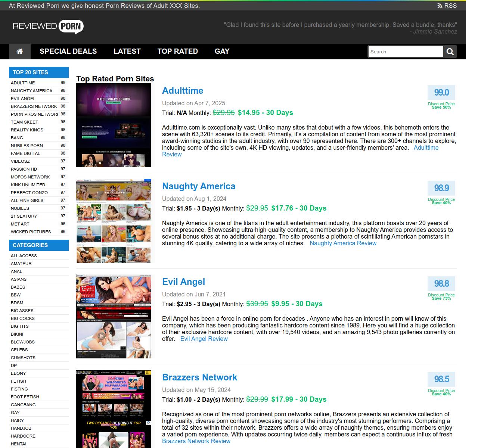Click the magnifying glass search button
Image resolution: width=478 pixels, height=448 pixels.
coord(450,52)
